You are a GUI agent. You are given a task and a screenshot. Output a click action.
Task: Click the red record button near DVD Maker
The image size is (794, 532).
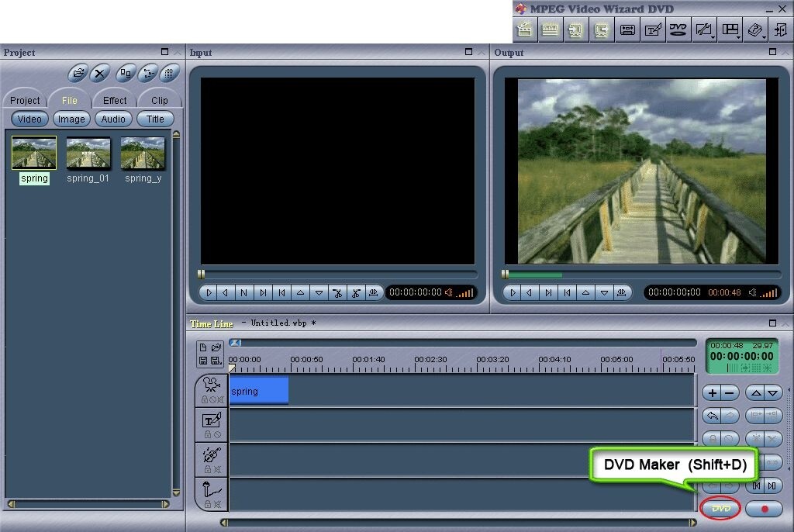[765, 510]
